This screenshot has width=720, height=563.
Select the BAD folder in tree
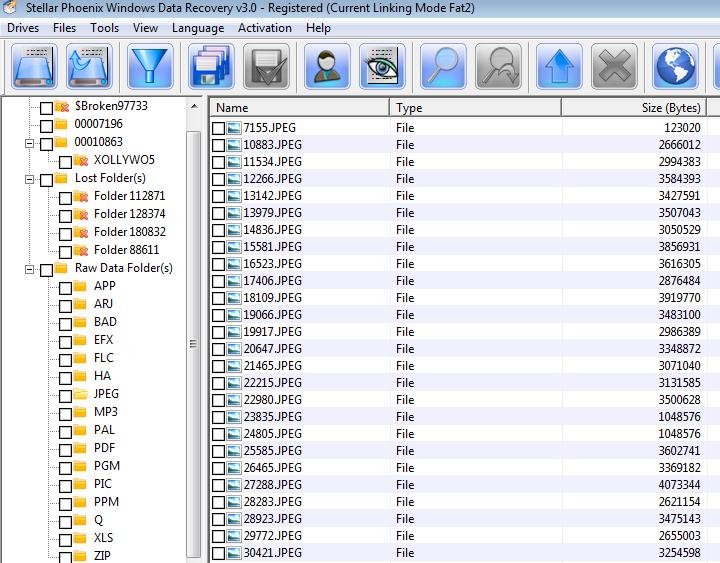pos(105,322)
